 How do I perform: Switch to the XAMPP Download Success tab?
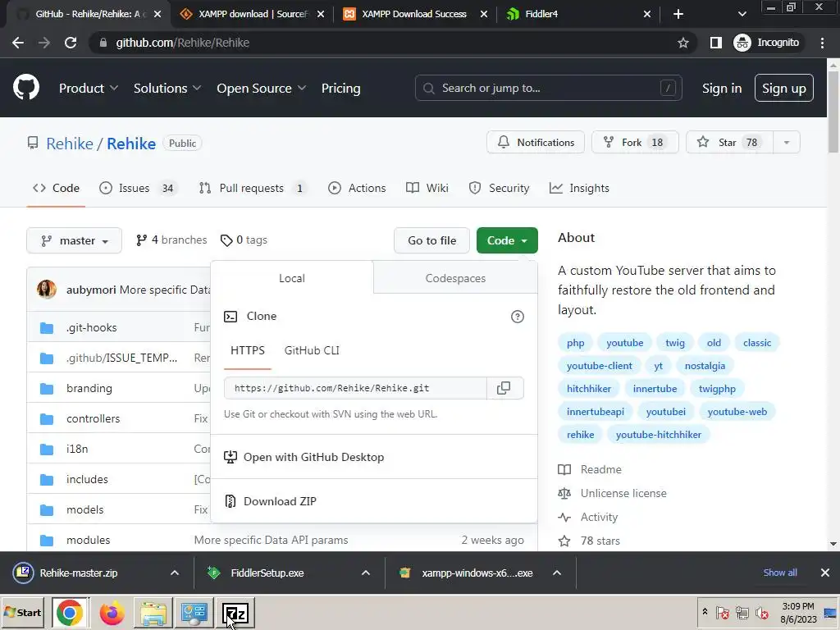coord(413,14)
